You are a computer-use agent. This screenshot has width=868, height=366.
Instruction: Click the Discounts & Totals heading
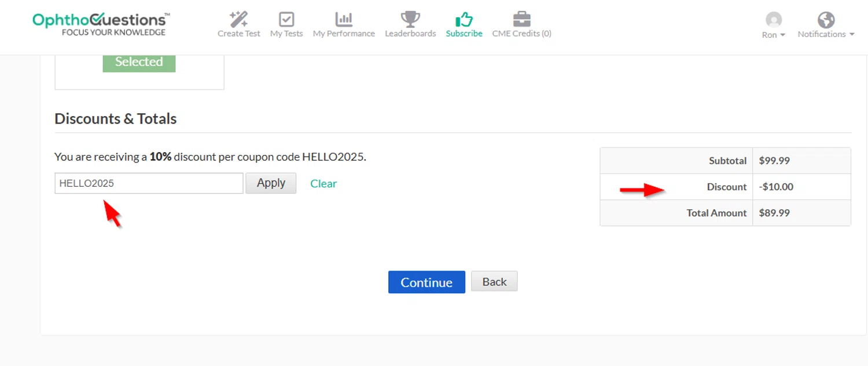click(x=115, y=119)
